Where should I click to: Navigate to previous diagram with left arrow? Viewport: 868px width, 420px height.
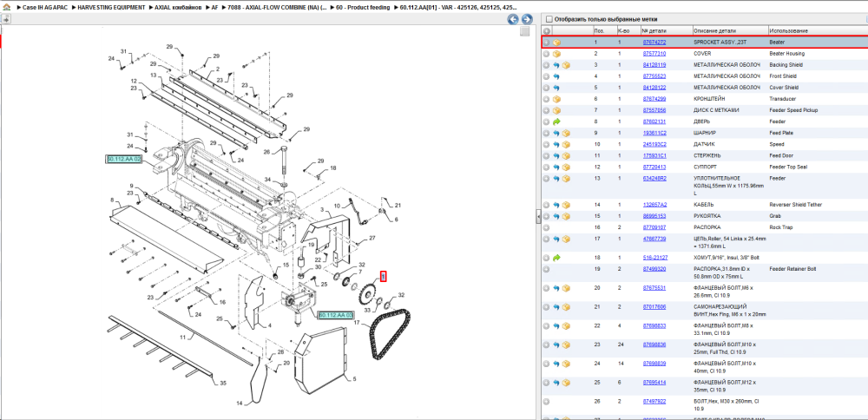tap(513, 19)
